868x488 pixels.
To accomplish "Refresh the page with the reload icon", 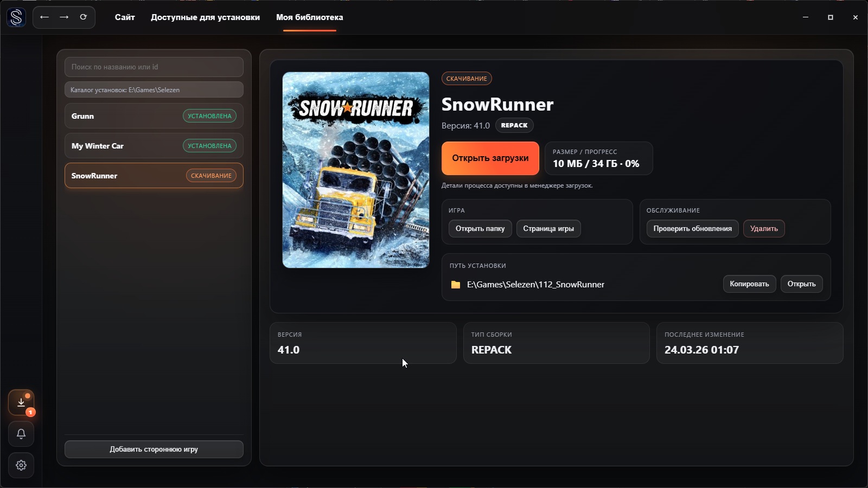I will coord(84,17).
